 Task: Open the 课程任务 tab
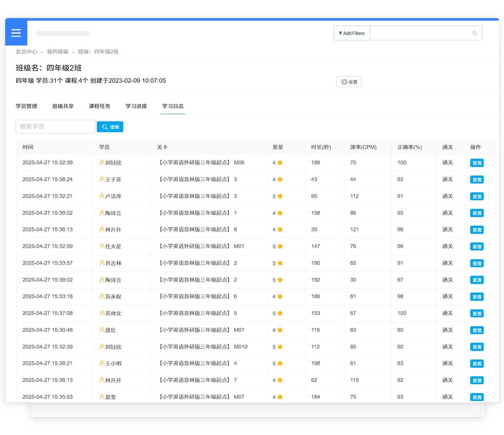(x=99, y=106)
